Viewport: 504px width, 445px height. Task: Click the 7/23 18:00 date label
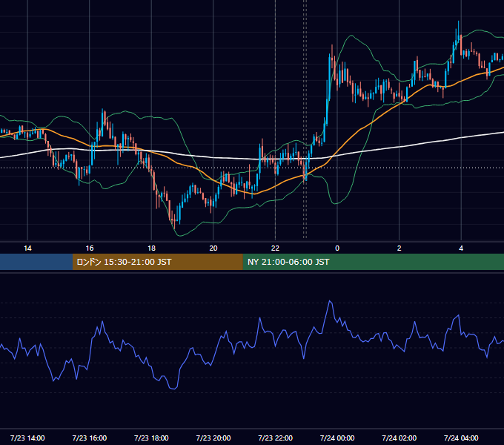coord(151,438)
